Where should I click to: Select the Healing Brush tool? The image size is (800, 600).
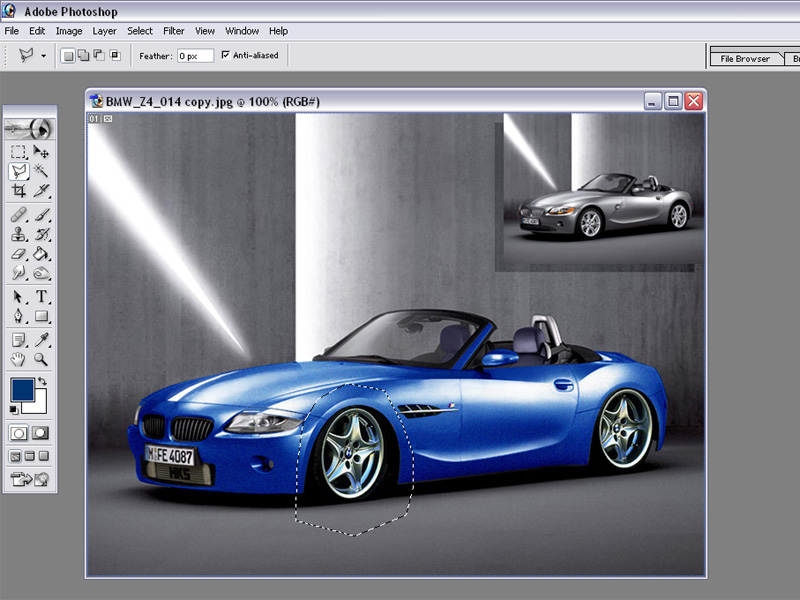18,214
